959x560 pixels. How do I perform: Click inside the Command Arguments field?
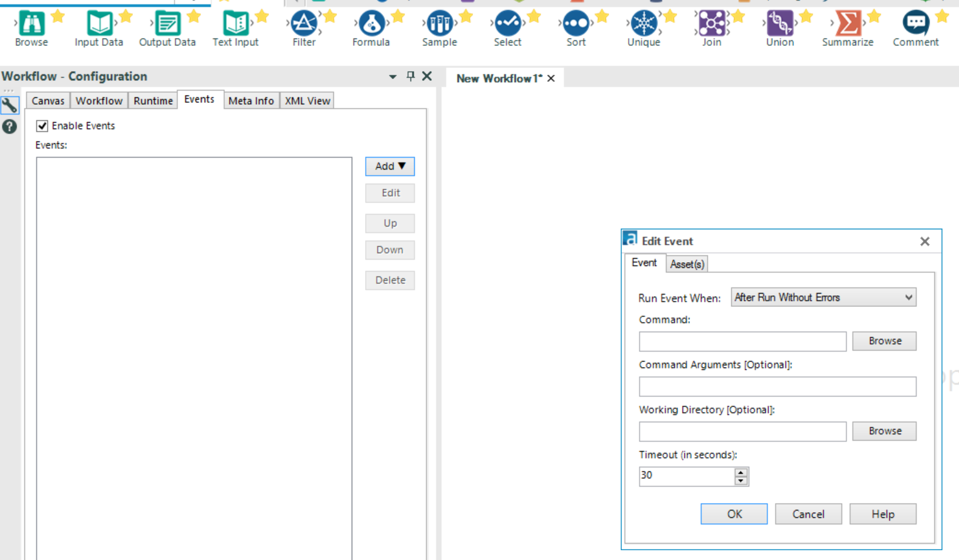(777, 386)
